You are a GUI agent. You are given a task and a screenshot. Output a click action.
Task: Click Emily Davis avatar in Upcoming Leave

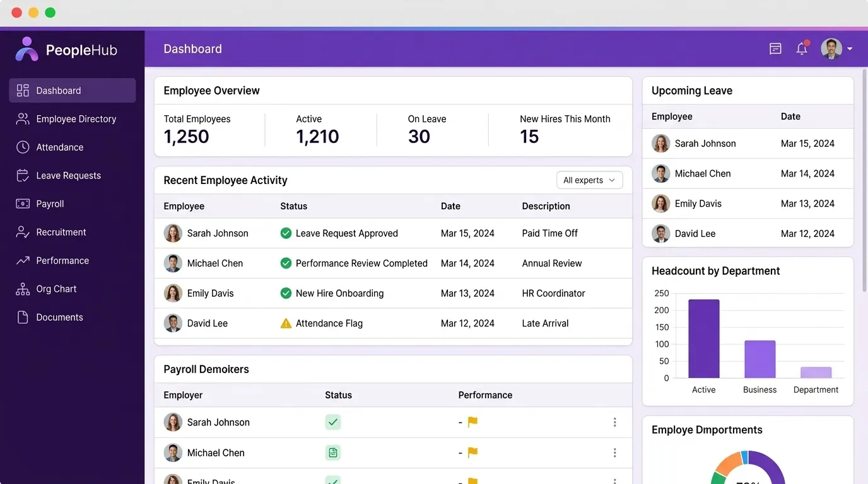(x=660, y=204)
